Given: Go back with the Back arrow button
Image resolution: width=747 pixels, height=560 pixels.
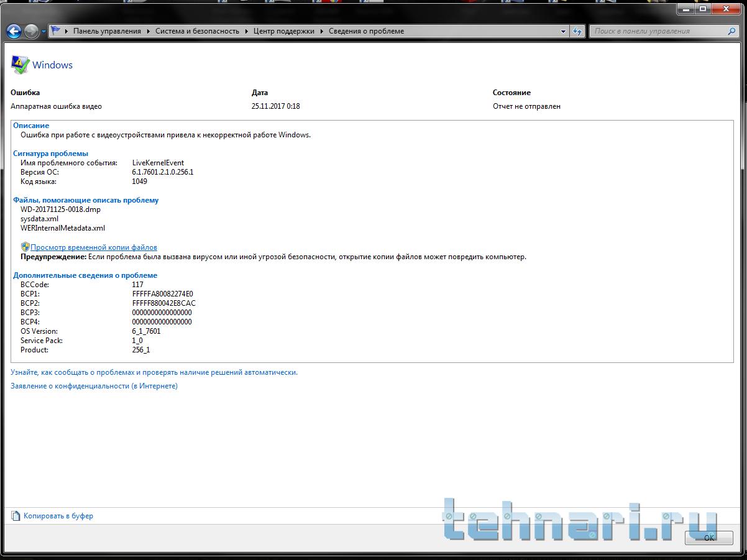Looking at the screenshot, I should tap(14, 31).
